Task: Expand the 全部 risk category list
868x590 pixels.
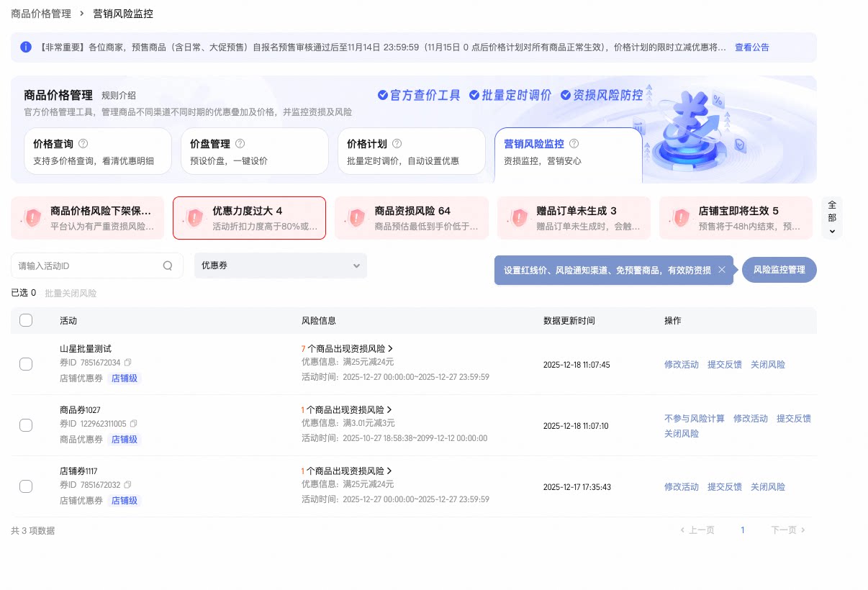Action: [x=832, y=218]
